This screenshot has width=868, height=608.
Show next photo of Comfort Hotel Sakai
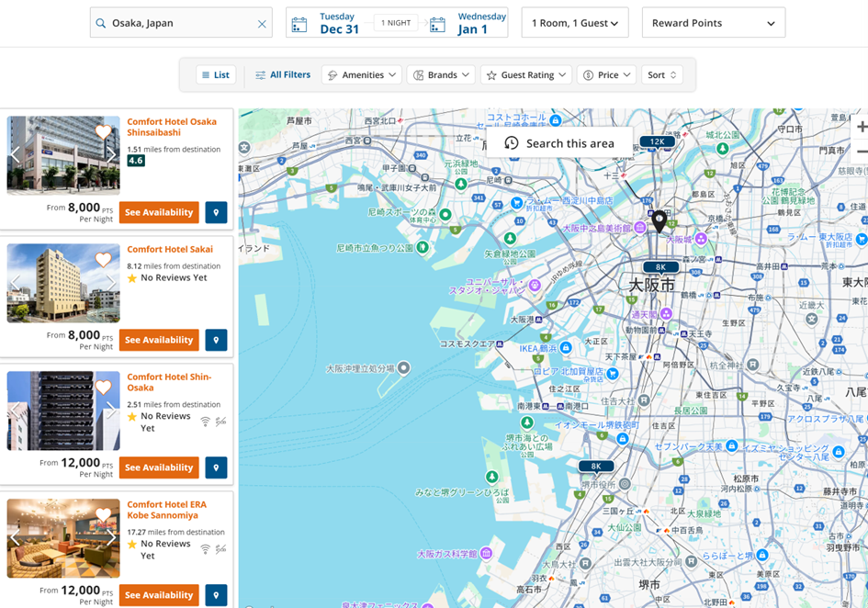[111, 283]
